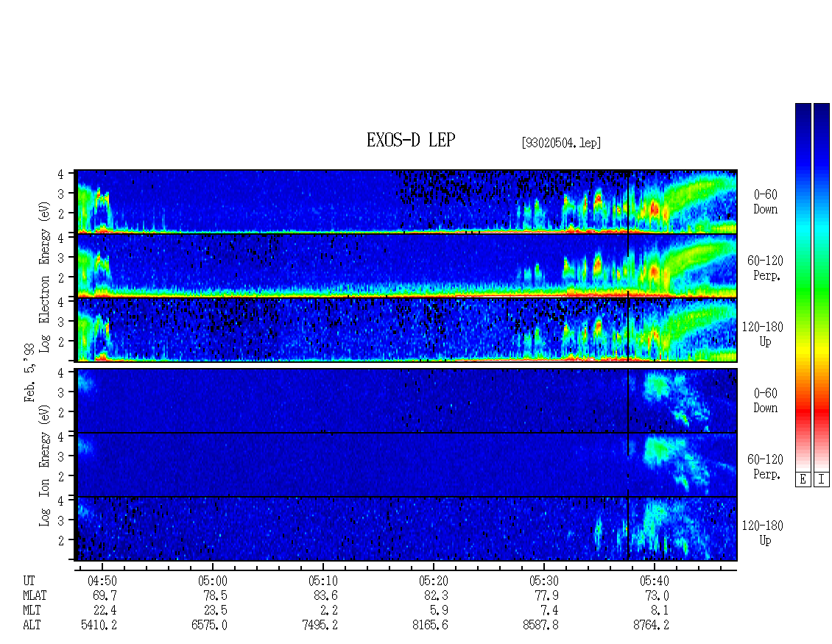Click ALT value 8587.8
Screen dimensions: 832x644
(540, 626)
